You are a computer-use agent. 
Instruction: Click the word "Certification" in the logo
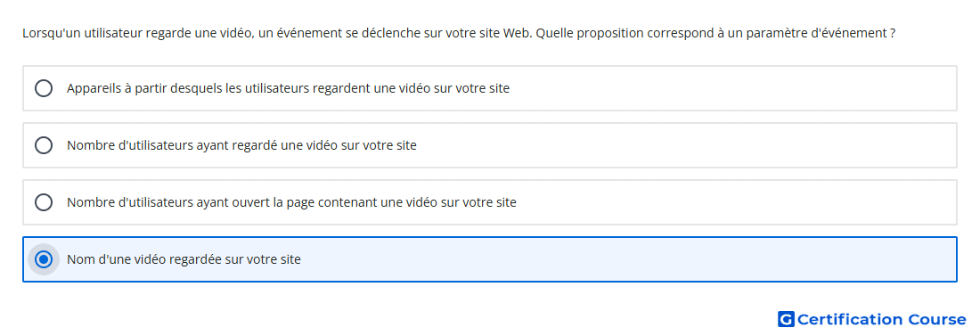tap(850, 319)
